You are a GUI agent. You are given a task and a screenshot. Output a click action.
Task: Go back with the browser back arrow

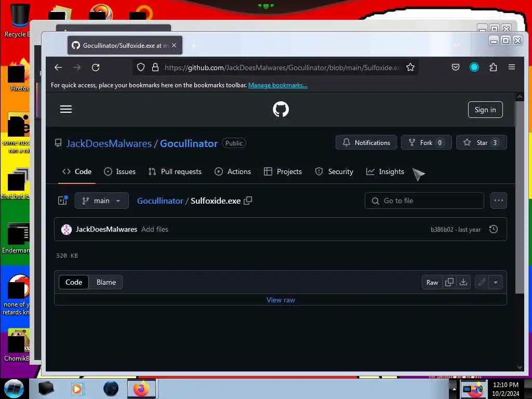coord(58,68)
